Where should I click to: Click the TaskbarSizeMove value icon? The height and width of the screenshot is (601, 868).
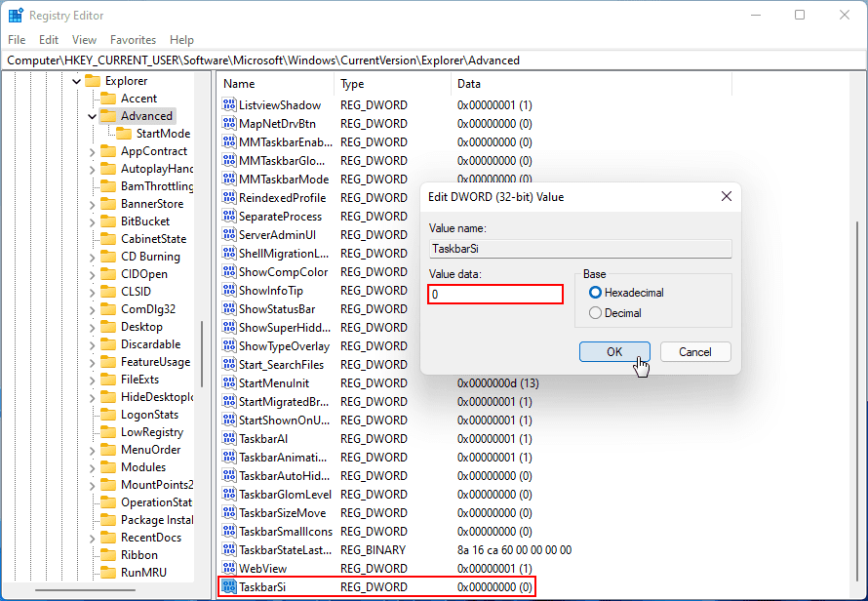[228, 513]
